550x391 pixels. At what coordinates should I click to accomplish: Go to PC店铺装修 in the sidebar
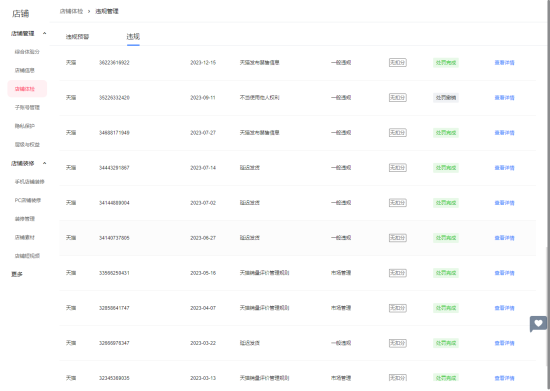(x=28, y=200)
